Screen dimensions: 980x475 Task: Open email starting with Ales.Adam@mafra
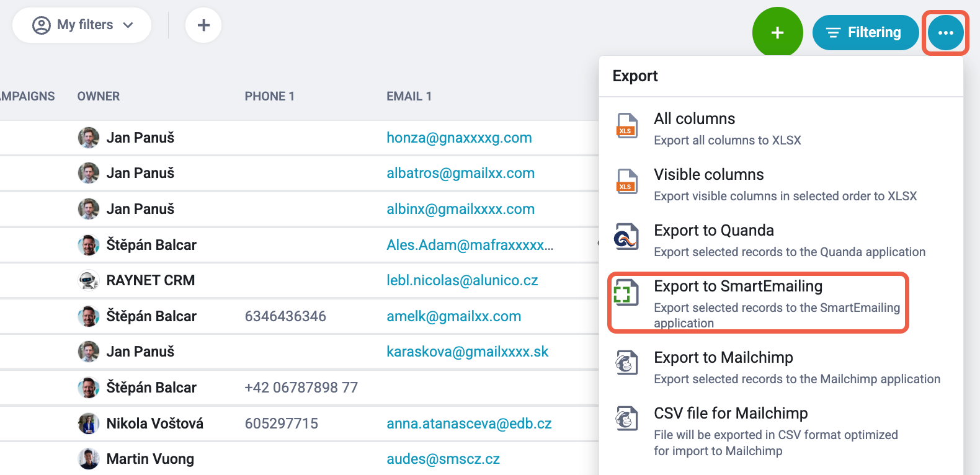coord(470,245)
